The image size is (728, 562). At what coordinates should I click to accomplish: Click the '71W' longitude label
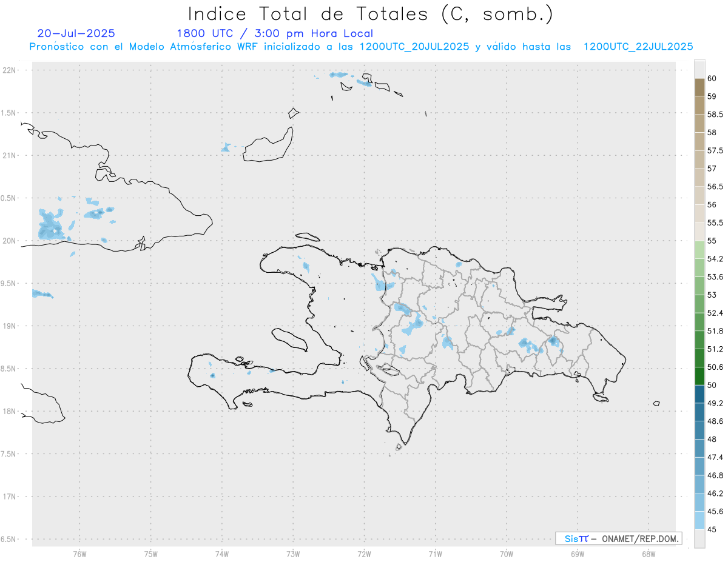pos(435,554)
